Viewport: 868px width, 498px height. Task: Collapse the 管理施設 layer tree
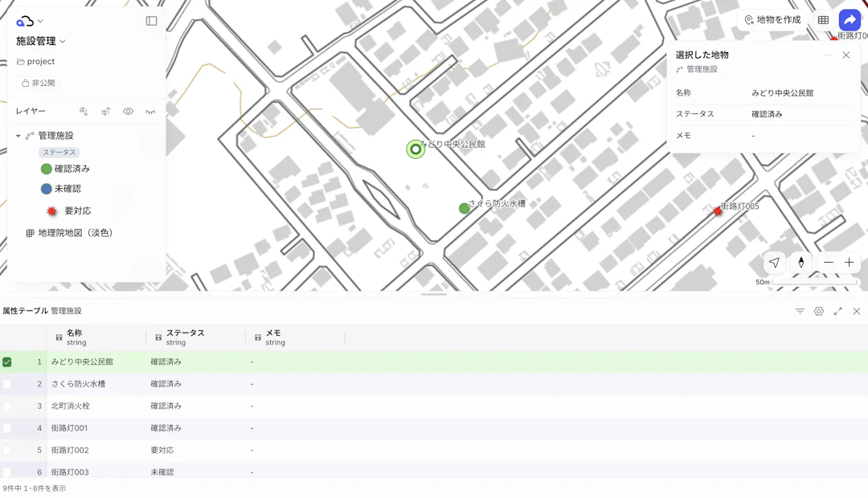tap(18, 136)
